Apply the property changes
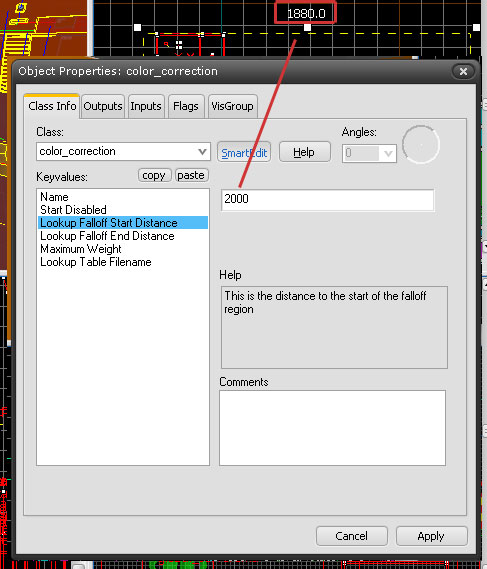 click(x=431, y=536)
